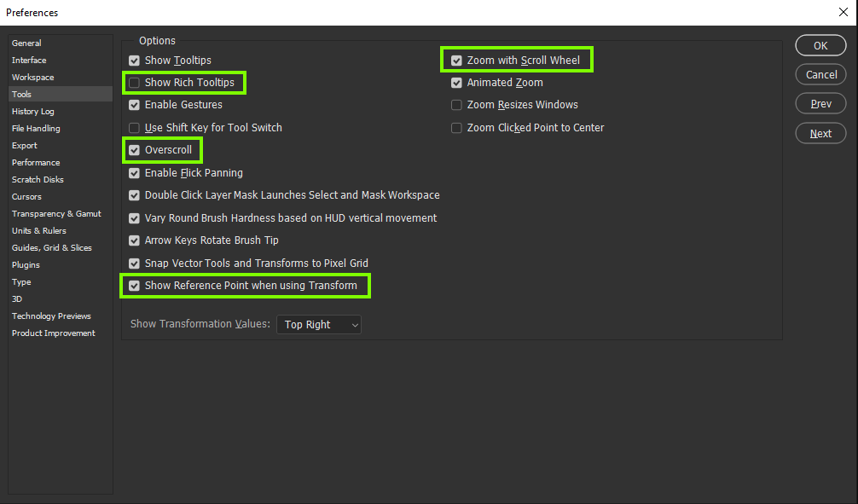Disable Snap Vector Tools to Pixel Grid
The image size is (858, 504).
coord(134,263)
